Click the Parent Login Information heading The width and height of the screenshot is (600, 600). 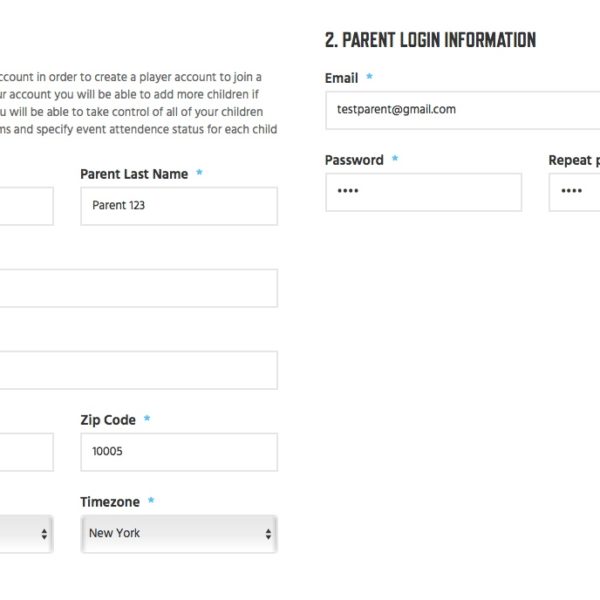(x=430, y=40)
